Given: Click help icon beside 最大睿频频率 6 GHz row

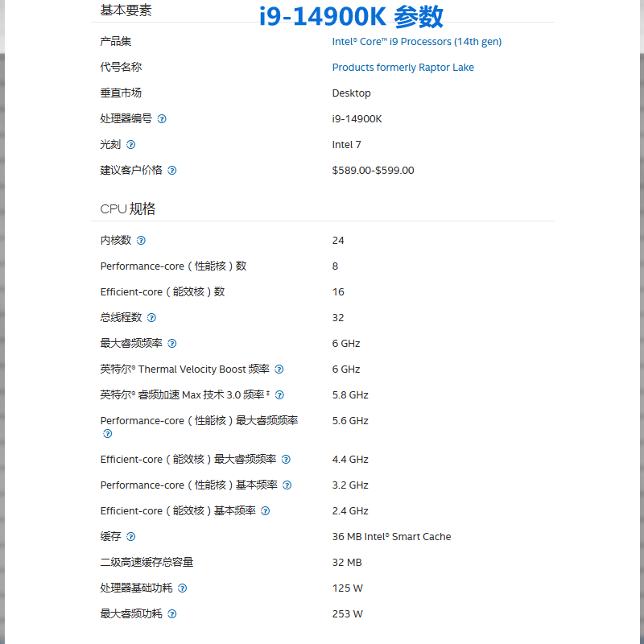Looking at the screenshot, I should 172,344.
